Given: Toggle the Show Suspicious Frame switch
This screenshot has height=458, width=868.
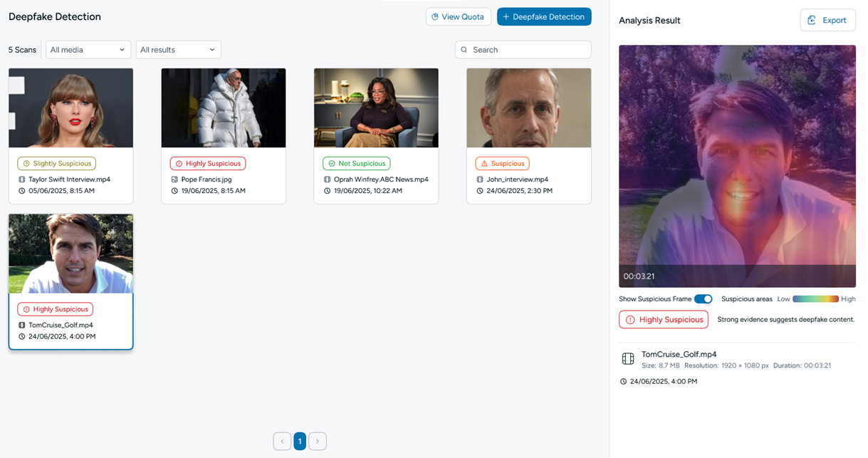Looking at the screenshot, I should pyautogui.click(x=703, y=299).
